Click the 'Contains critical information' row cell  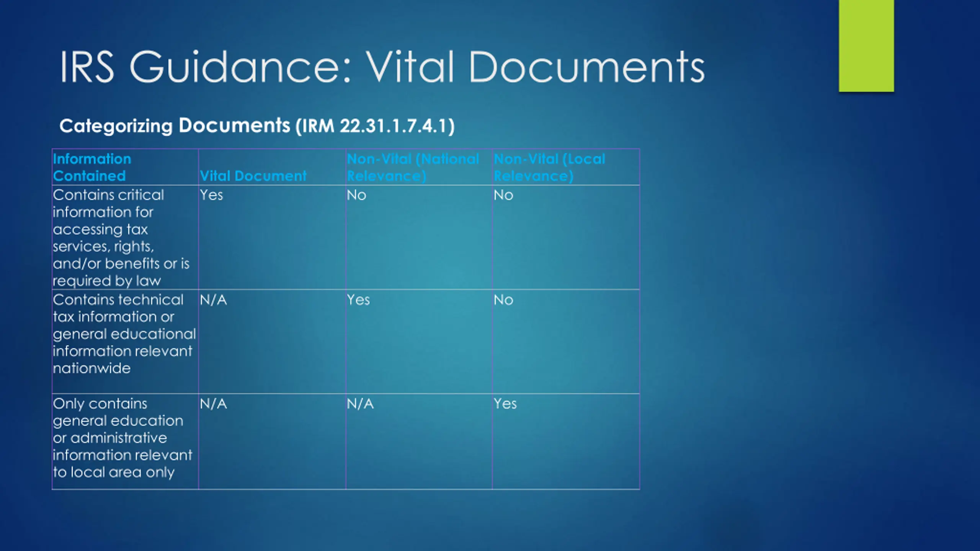121,238
